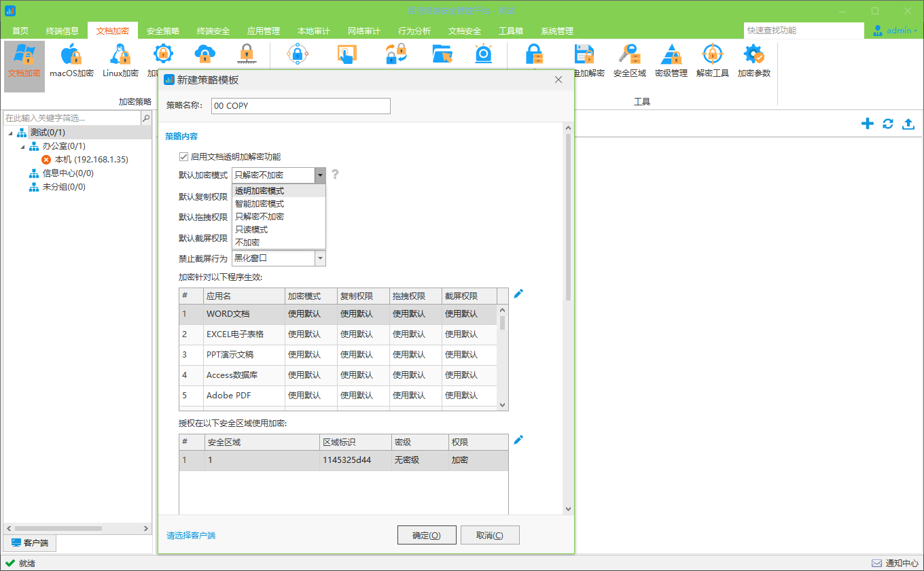924x571 pixels.
Task: Click the 确定(O) button
Action: click(427, 535)
